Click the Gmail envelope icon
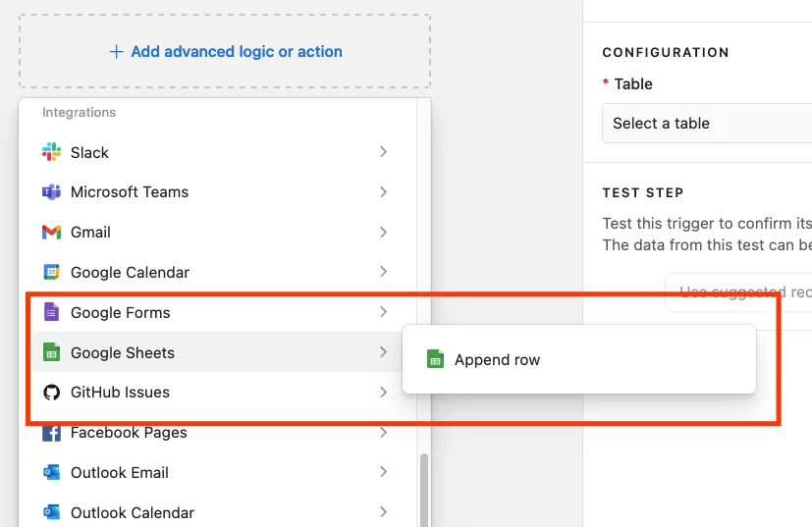812x527 pixels. point(51,232)
